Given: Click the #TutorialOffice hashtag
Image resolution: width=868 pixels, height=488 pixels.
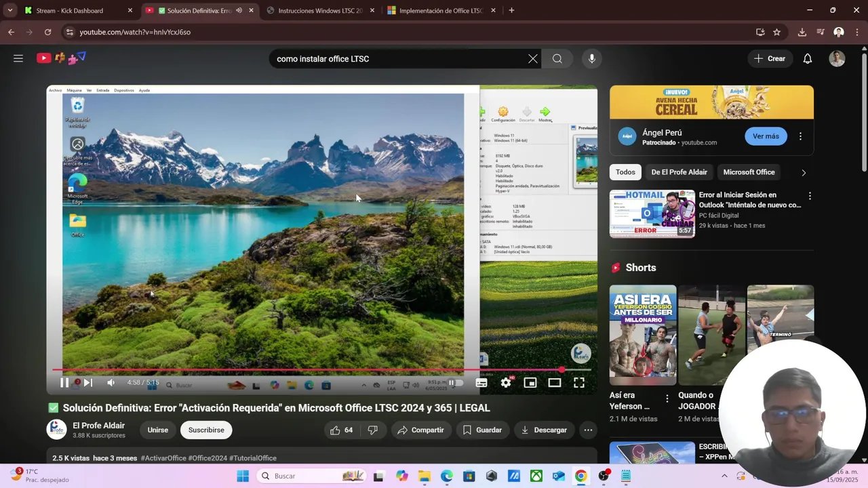Looking at the screenshot, I should click(x=253, y=458).
